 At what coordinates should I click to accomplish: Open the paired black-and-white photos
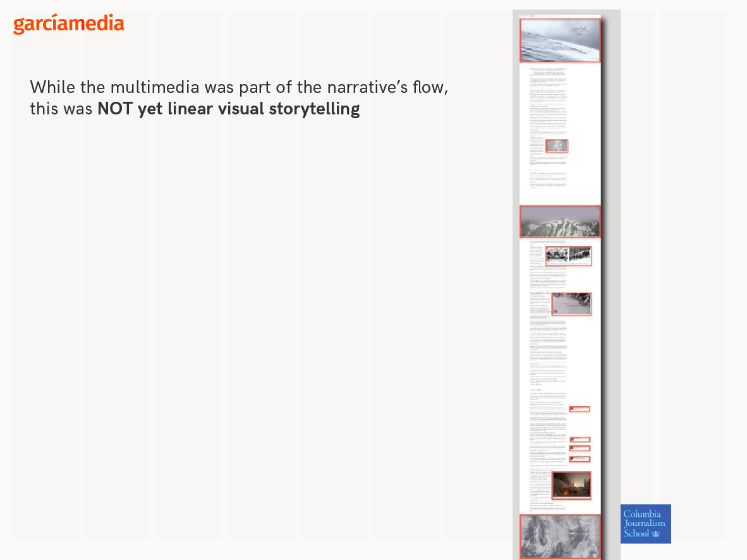click(x=569, y=255)
